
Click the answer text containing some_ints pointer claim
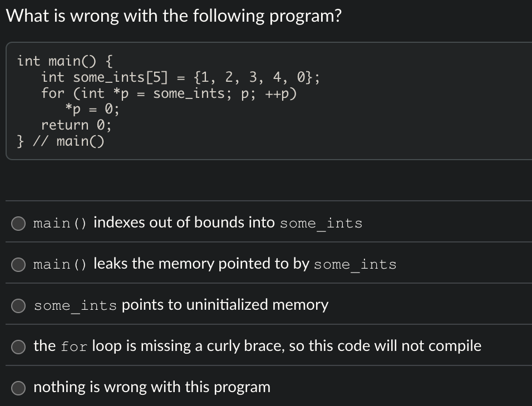point(180,305)
